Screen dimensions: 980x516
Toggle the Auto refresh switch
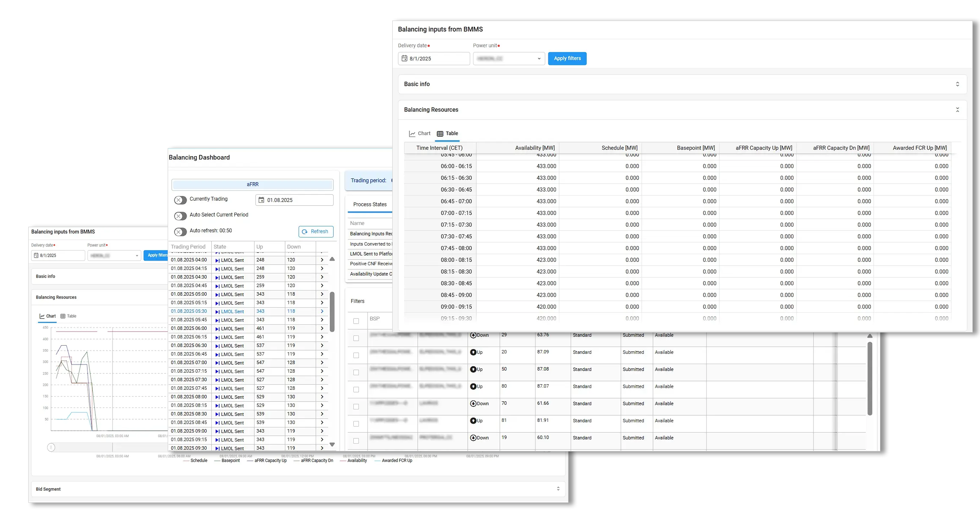[180, 231]
